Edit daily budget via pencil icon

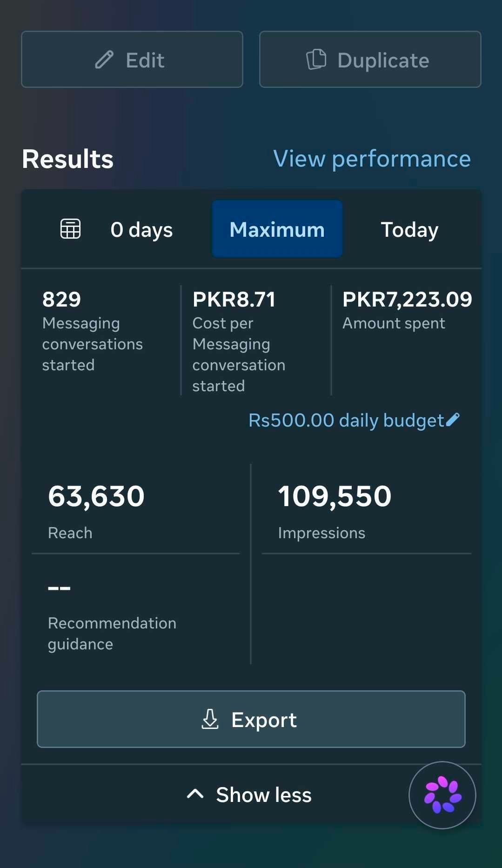(453, 420)
